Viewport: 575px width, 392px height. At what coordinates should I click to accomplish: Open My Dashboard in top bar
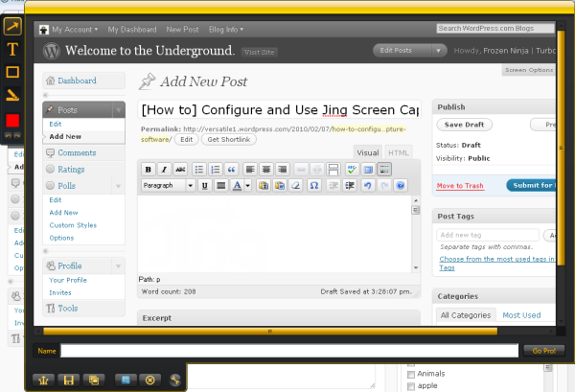pos(132,30)
